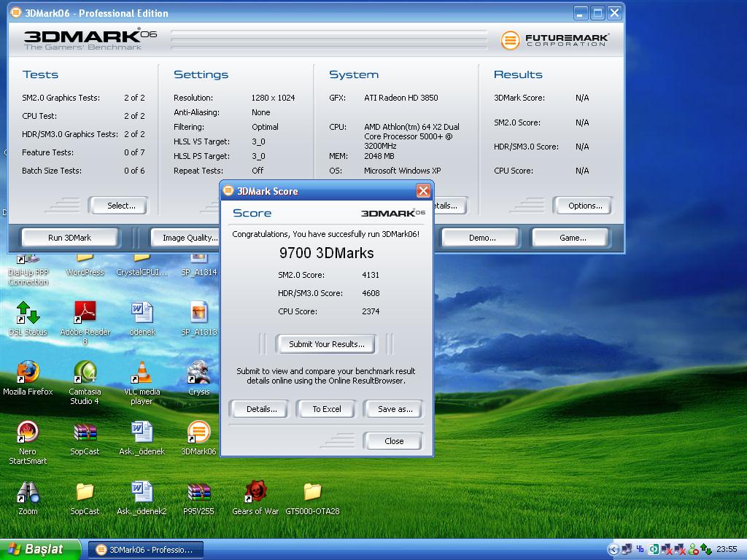This screenshot has width=747, height=560.
Task: Open Adobe Reader 8 desktop icon
Action: (85, 323)
